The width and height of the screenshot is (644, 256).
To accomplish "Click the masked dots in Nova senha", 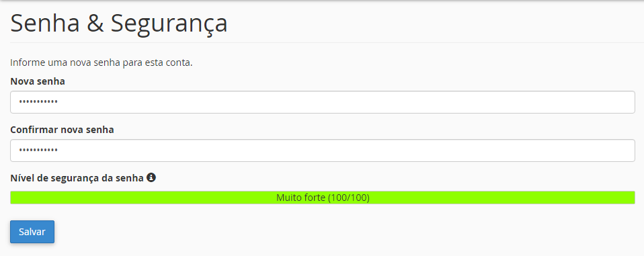I will (x=38, y=102).
